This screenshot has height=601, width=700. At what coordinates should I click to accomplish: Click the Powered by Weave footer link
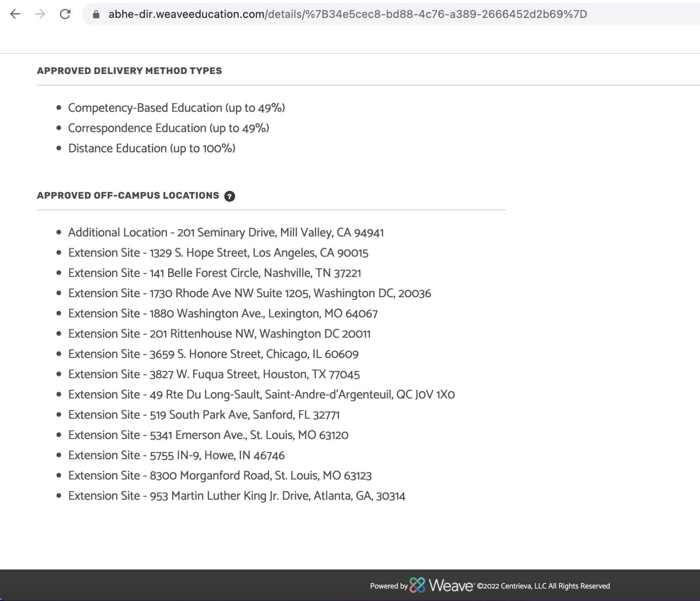pyautogui.click(x=388, y=586)
